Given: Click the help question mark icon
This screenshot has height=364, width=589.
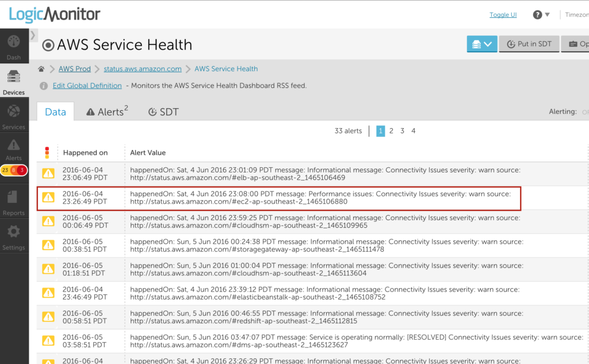Looking at the screenshot, I should (x=537, y=14).
